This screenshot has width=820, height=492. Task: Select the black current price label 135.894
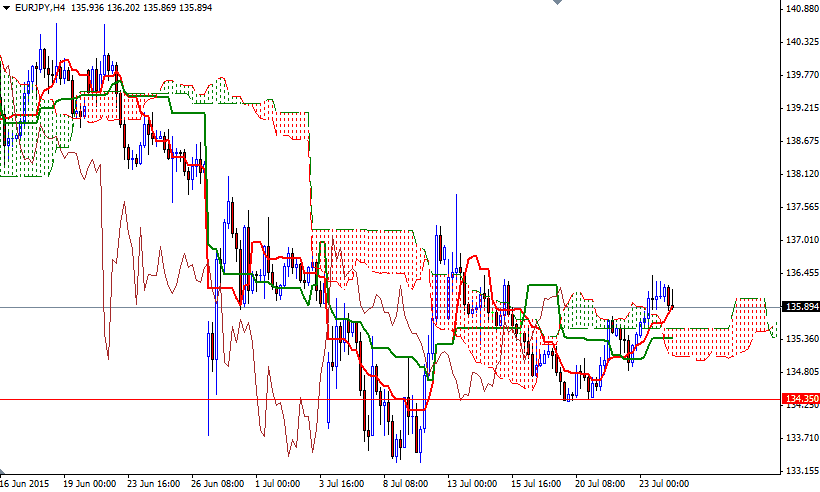click(800, 306)
